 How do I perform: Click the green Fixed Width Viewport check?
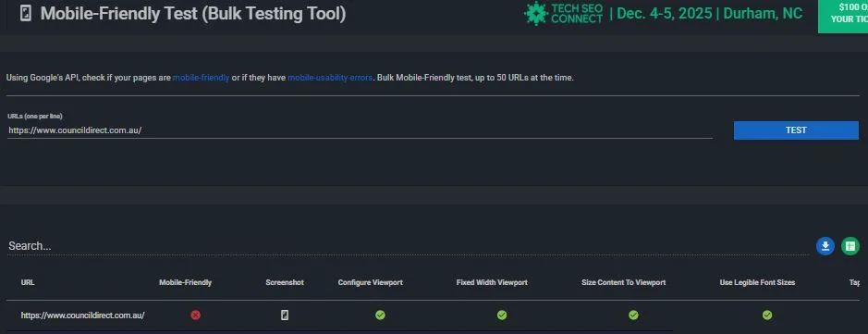point(502,315)
